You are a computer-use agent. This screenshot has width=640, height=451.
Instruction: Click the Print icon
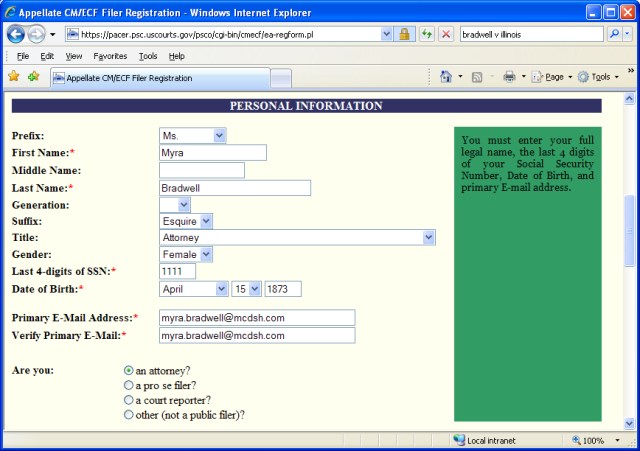coord(509,77)
